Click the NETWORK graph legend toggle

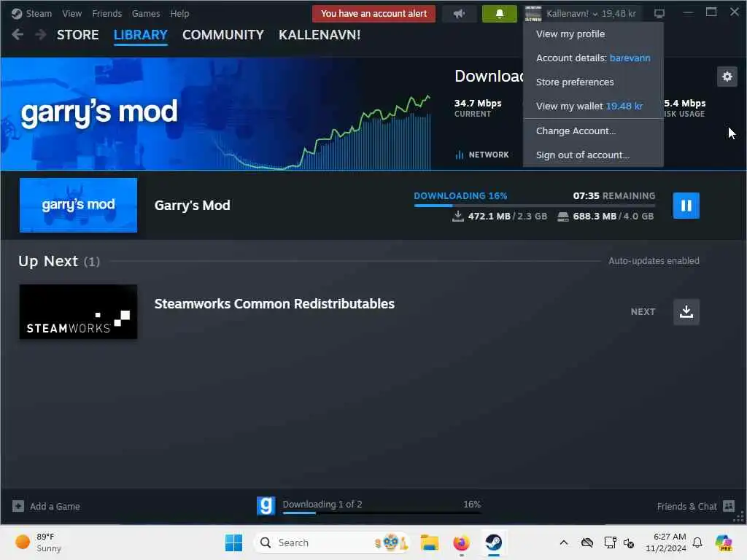pos(482,155)
